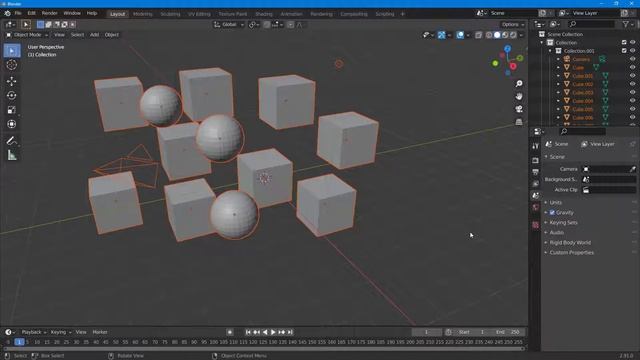Select the Transform tool
The width and height of the screenshot is (640, 360).
tap(12, 124)
